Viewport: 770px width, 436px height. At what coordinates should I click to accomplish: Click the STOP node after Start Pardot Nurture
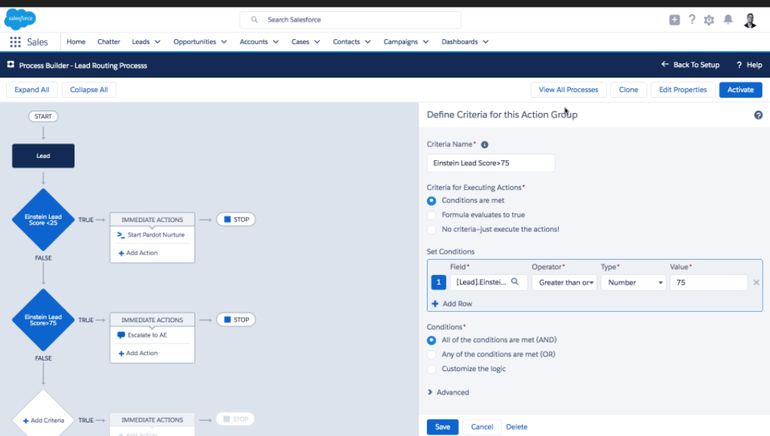pos(236,219)
